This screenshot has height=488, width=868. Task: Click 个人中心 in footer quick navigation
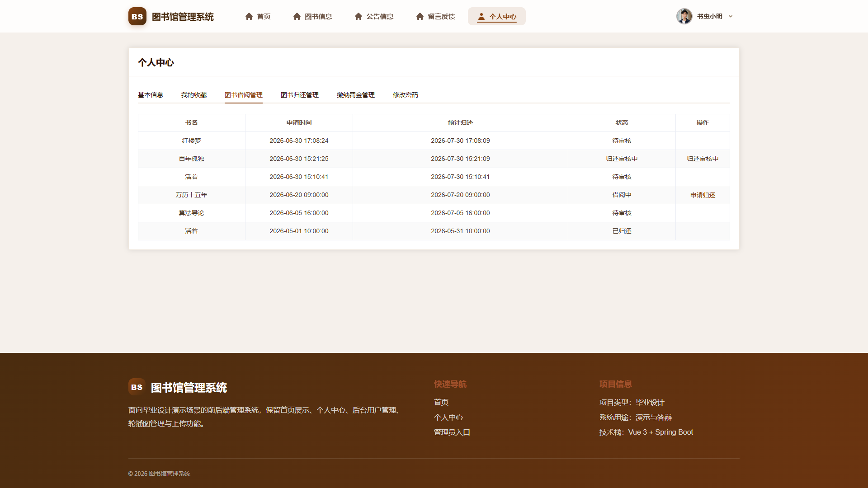pos(448,418)
